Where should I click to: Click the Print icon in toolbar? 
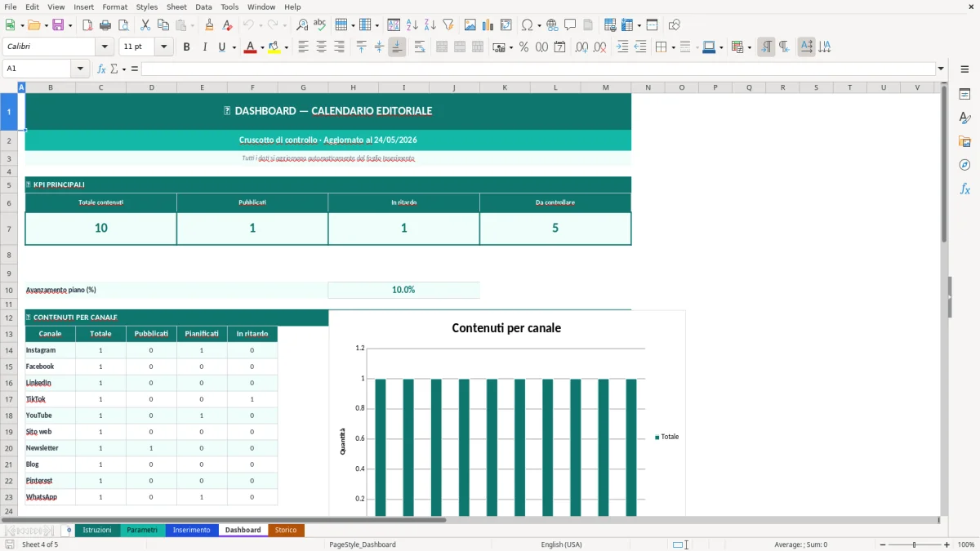point(105,25)
